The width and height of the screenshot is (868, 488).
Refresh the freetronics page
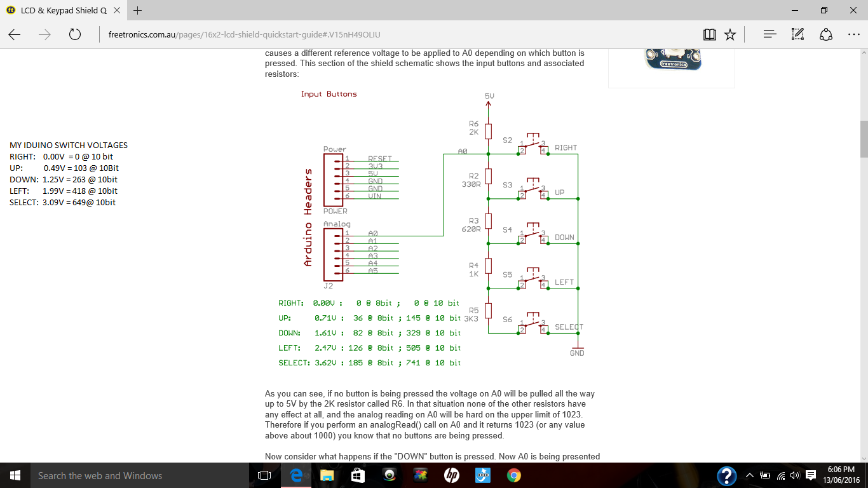point(74,34)
